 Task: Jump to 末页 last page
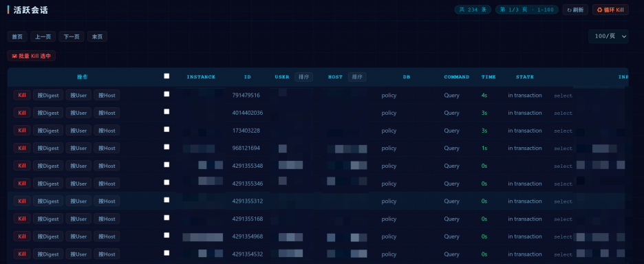(97, 36)
